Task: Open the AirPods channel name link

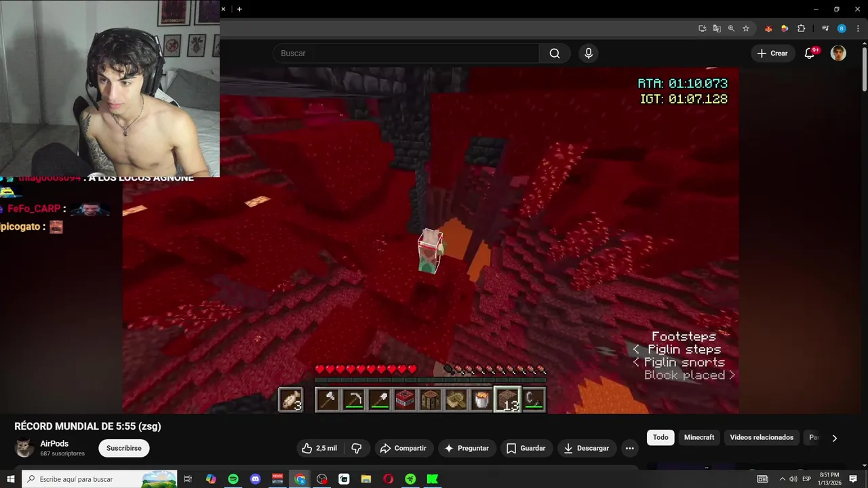Action: pyautogui.click(x=54, y=444)
